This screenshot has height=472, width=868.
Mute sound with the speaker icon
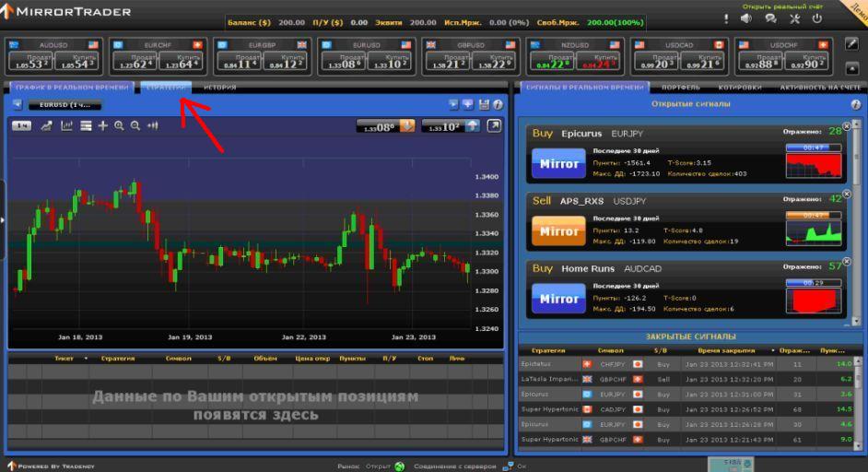pyautogui.click(x=746, y=18)
